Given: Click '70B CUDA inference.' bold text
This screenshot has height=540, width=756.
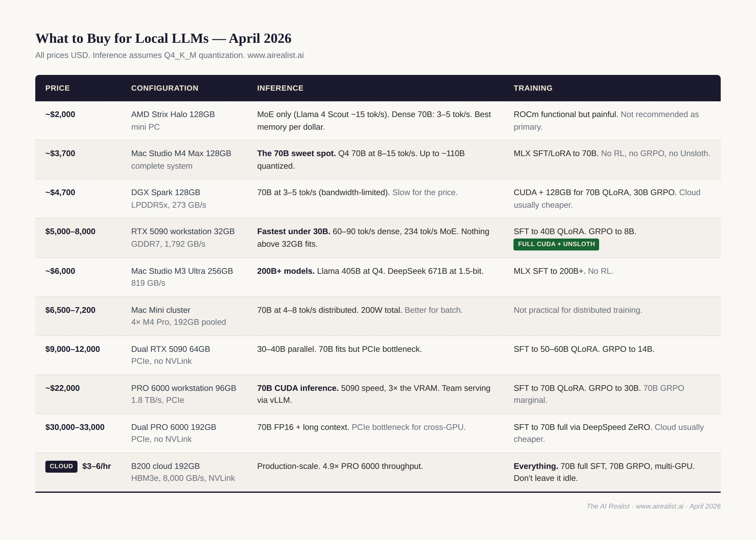Looking at the screenshot, I should pos(297,388).
